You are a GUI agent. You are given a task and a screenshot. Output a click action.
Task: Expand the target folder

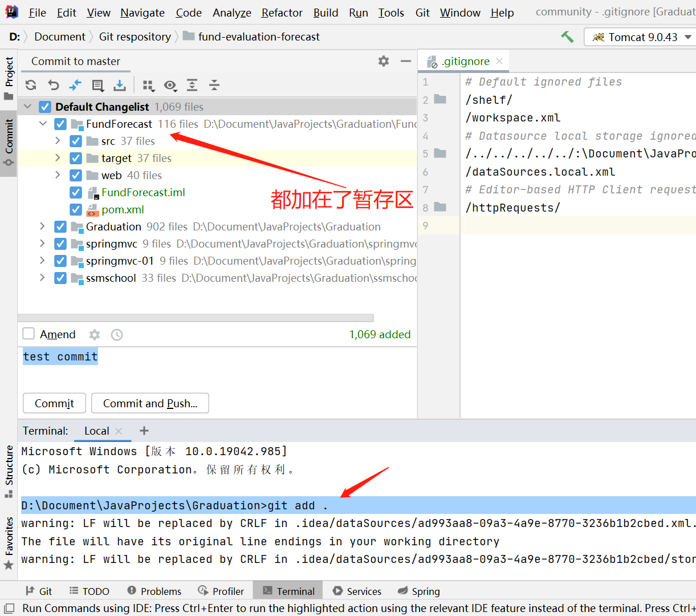click(x=58, y=158)
